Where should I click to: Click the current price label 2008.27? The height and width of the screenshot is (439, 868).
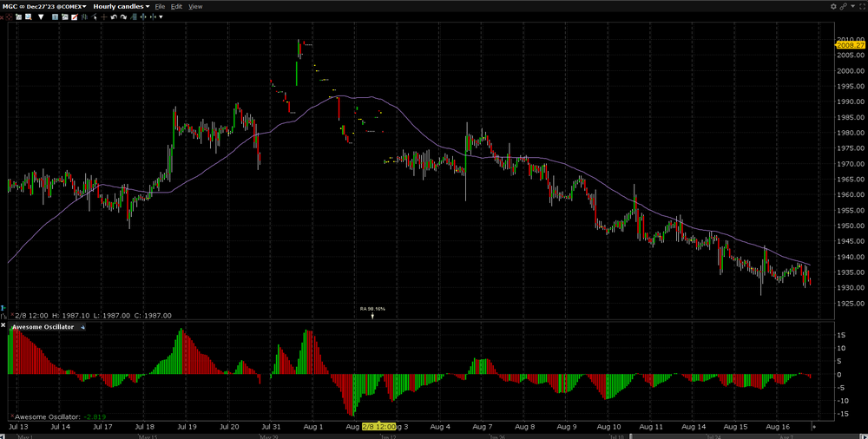click(840, 45)
